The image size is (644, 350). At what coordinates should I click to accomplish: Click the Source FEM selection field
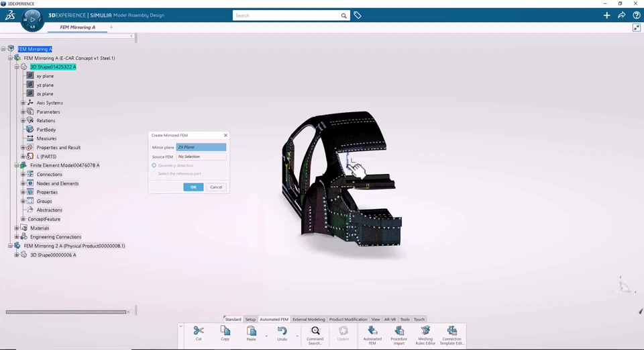point(201,157)
